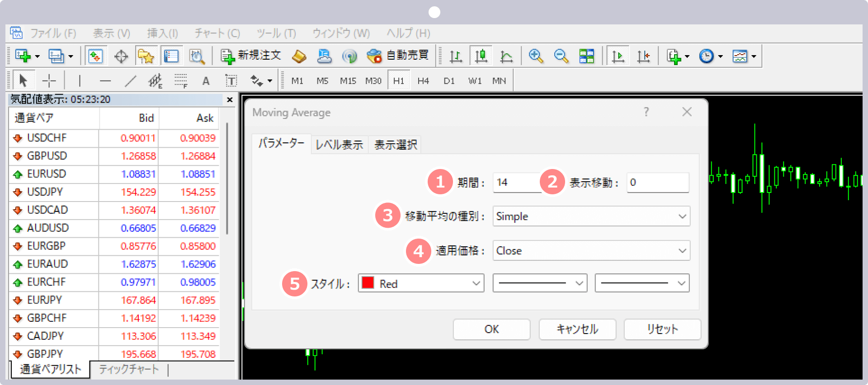The height and width of the screenshot is (385, 868).
Task: Toggle the Navigator folder-star icon
Action: tap(146, 56)
